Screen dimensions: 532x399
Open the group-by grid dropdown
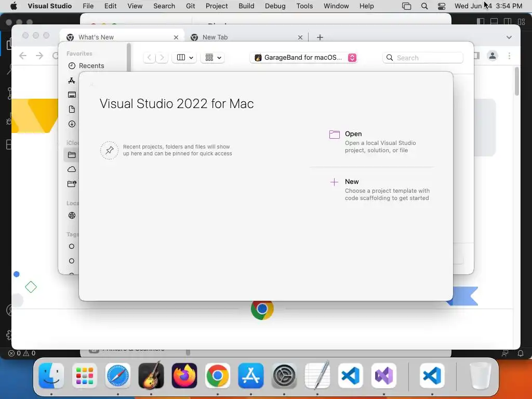(212, 58)
